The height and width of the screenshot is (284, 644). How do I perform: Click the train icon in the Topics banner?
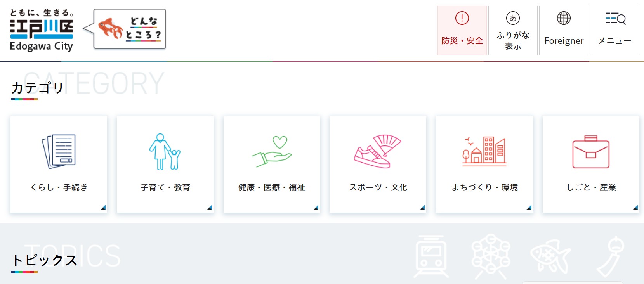(x=432, y=256)
